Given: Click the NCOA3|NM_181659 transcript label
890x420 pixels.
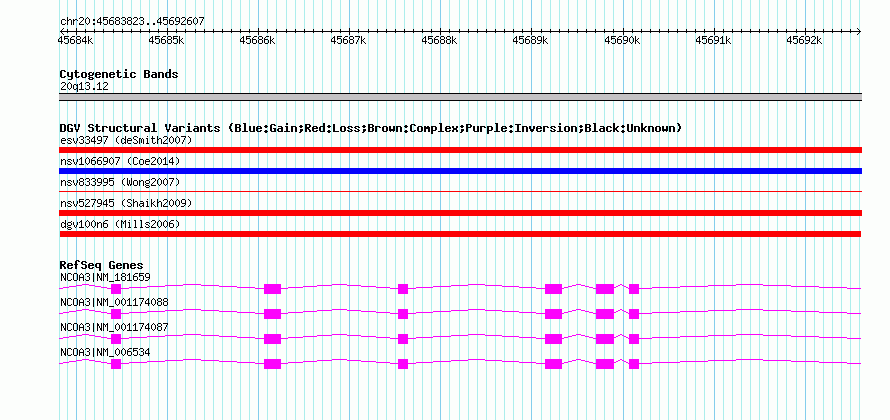Looking at the screenshot, I should tap(105, 278).
